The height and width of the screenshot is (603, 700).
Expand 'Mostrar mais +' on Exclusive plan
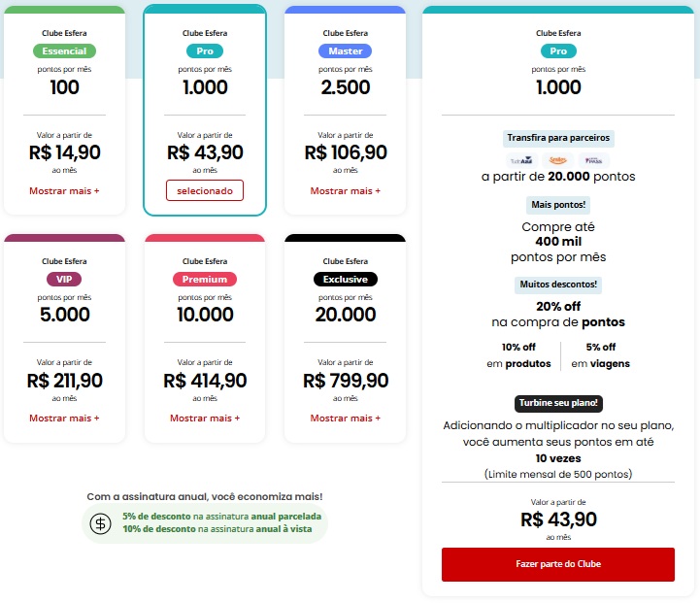coord(346,418)
